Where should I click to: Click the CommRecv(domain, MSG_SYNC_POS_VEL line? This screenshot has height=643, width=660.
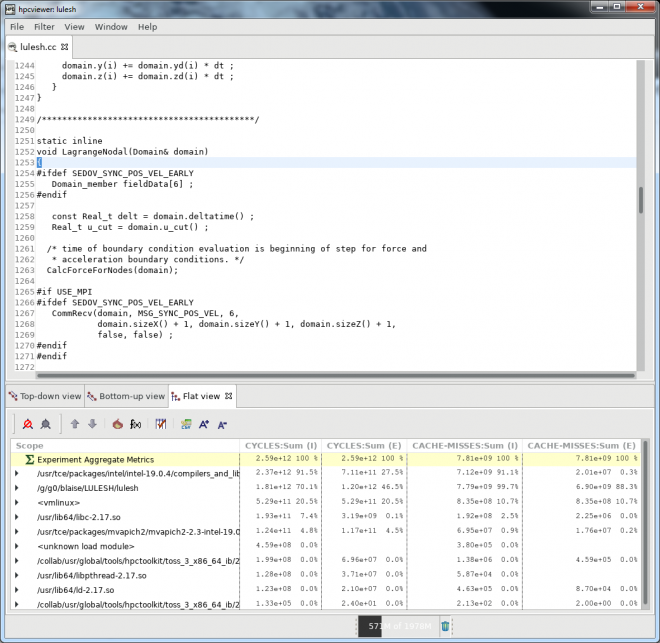point(145,313)
